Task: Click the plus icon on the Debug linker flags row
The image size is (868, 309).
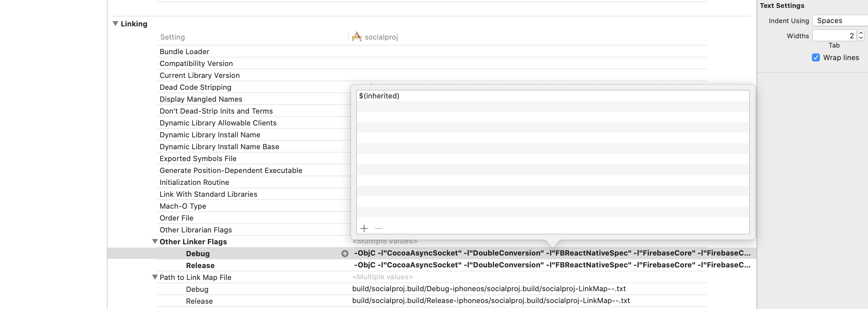Action: 345,253
